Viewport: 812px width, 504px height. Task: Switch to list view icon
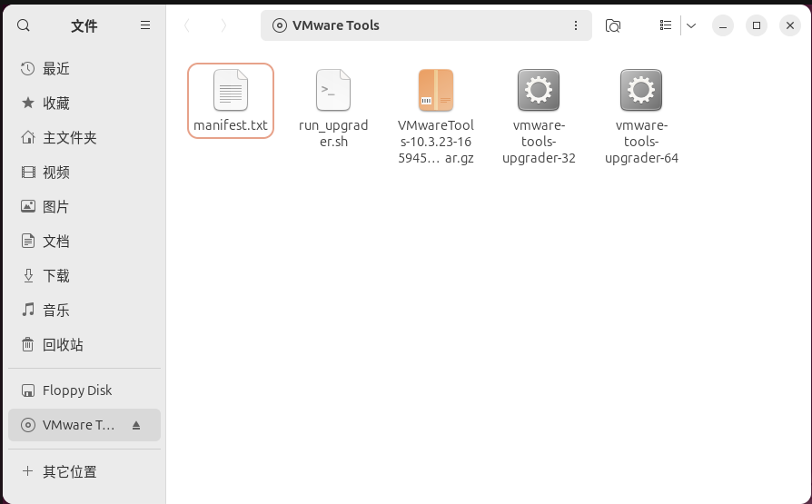[666, 25]
